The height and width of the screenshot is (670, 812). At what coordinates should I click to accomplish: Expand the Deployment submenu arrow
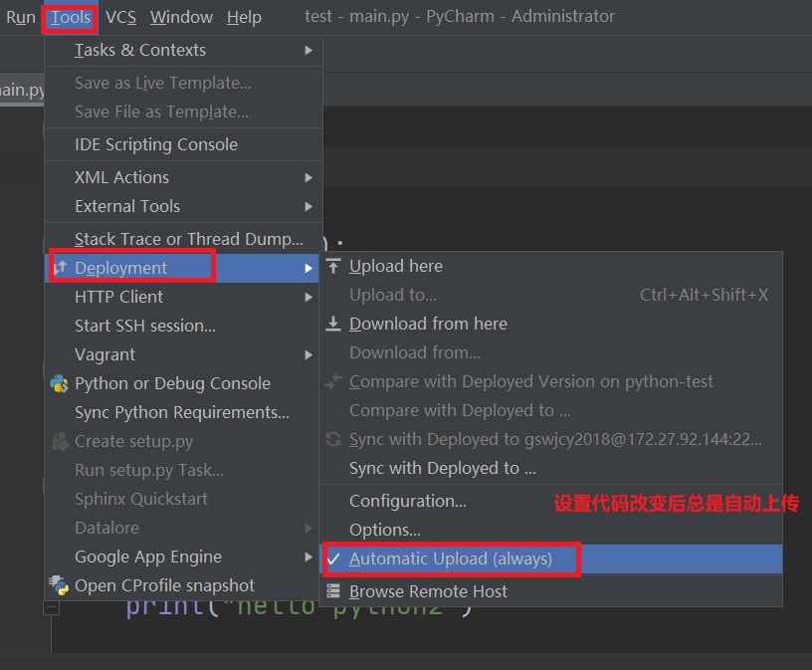pyautogui.click(x=308, y=268)
